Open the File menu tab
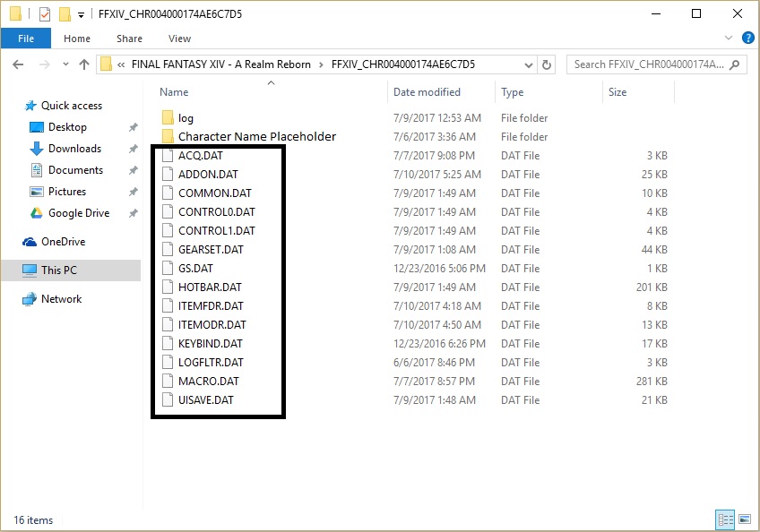Screen dimensions: 760x532 pos(26,39)
